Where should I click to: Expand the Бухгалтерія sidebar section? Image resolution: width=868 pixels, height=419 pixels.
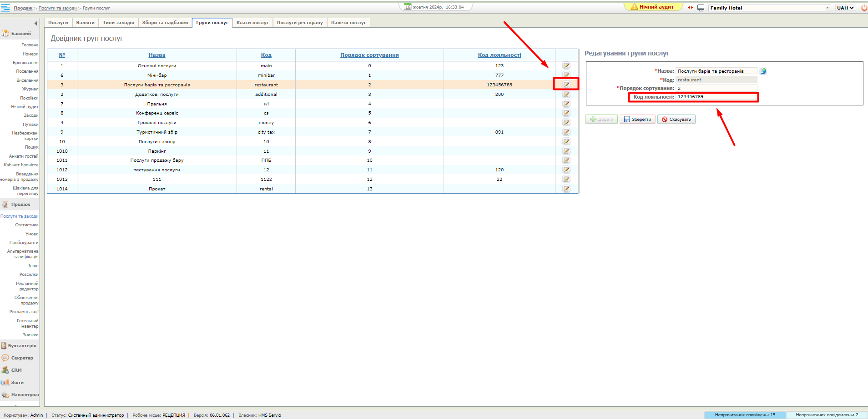point(21,346)
